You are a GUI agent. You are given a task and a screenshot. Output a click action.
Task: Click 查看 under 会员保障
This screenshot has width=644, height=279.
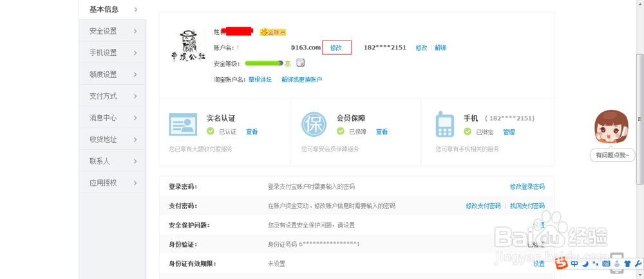tap(381, 132)
